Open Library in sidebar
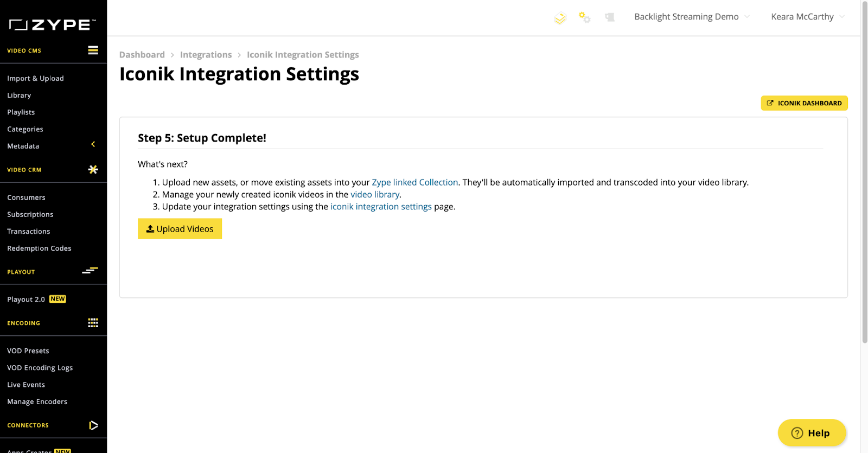868x453 pixels. click(19, 95)
